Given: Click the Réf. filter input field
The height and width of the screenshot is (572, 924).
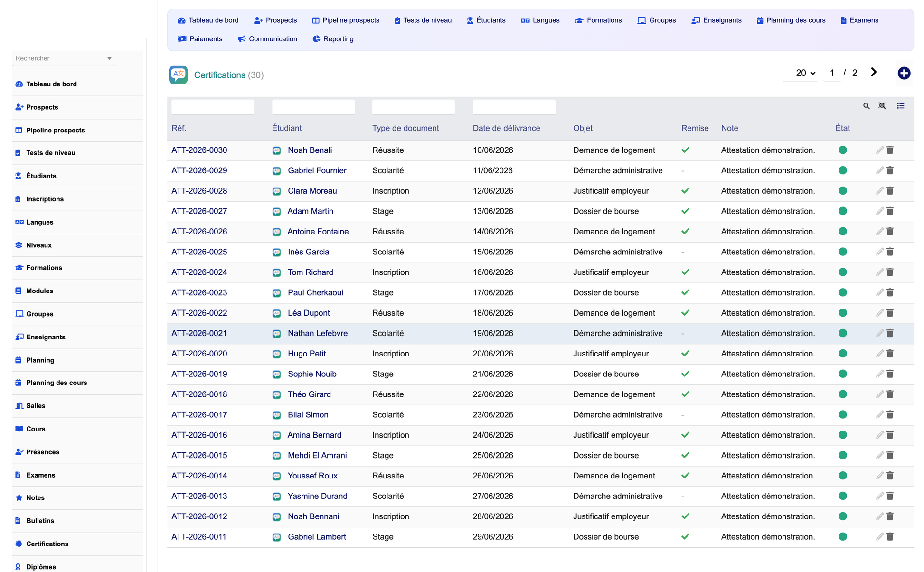Looking at the screenshot, I should click(213, 107).
